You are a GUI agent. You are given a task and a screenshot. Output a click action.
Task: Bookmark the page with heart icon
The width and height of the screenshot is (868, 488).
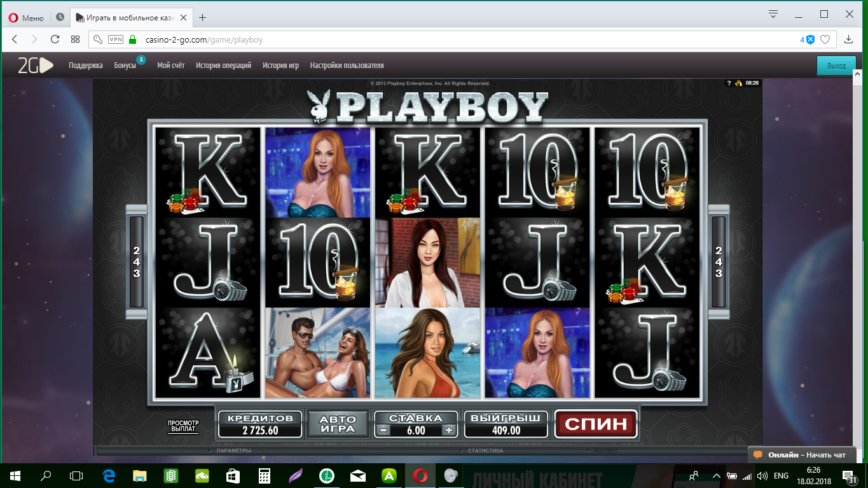tap(825, 39)
